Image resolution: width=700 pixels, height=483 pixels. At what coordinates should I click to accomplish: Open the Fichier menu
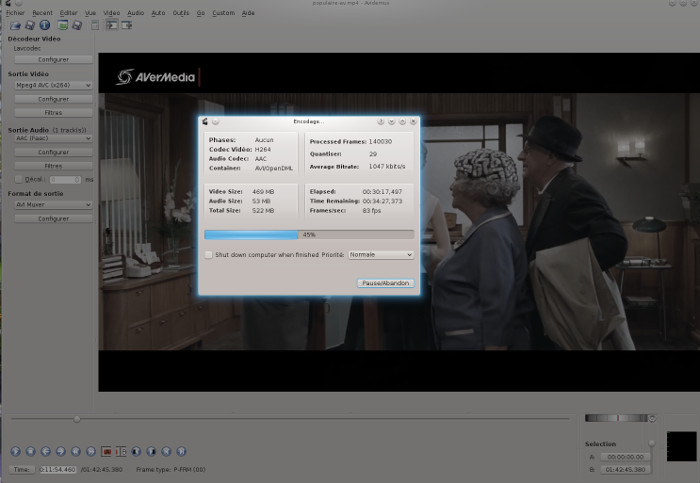click(13, 13)
